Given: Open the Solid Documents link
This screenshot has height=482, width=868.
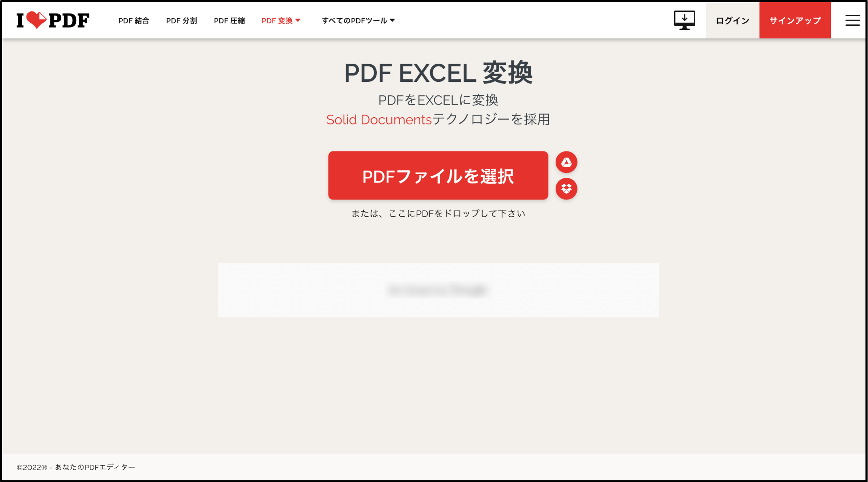Looking at the screenshot, I should (x=379, y=120).
